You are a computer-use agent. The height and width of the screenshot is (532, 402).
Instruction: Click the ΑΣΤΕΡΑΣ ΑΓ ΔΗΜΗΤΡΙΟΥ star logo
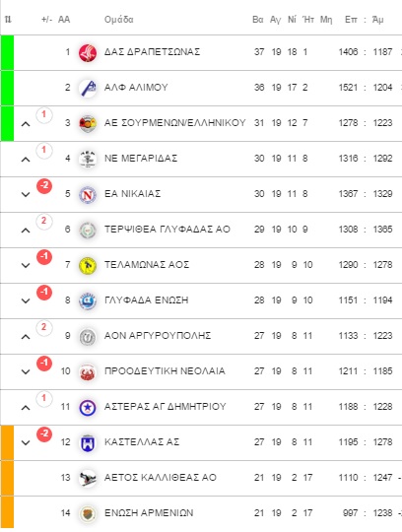(x=88, y=408)
